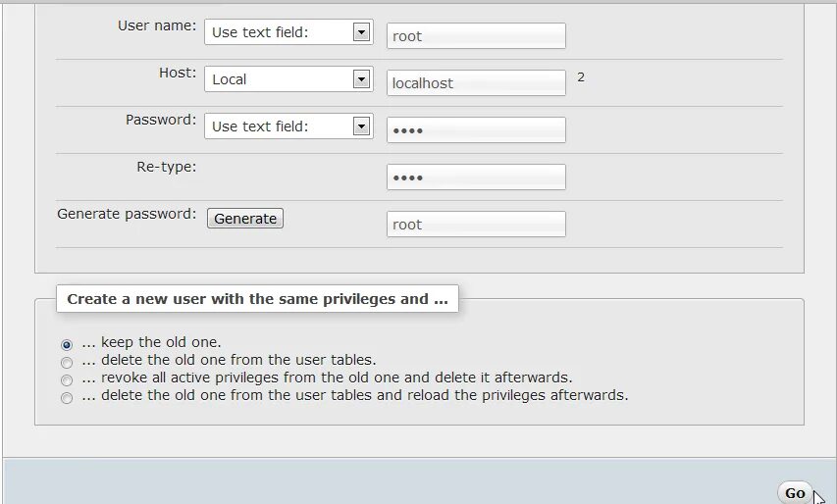Click the "User name:" label
This screenshot has width=837, height=504.
pyautogui.click(x=157, y=25)
